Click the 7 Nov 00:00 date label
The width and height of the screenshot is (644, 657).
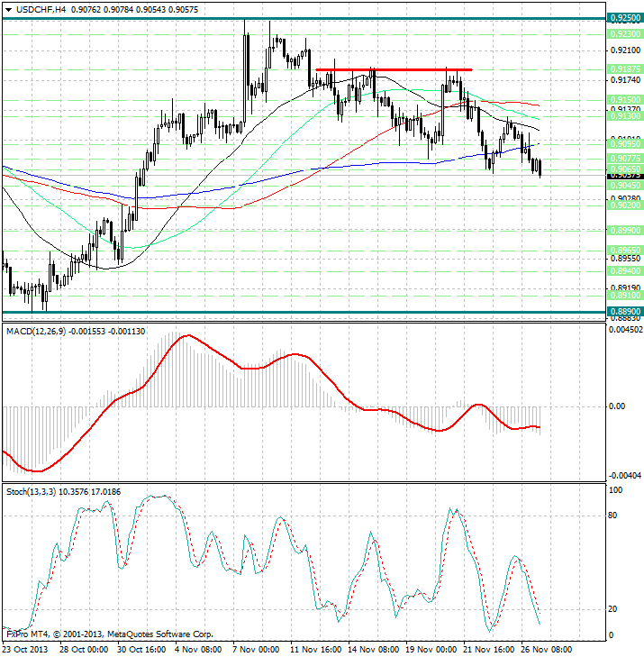[x=256, y=650]
